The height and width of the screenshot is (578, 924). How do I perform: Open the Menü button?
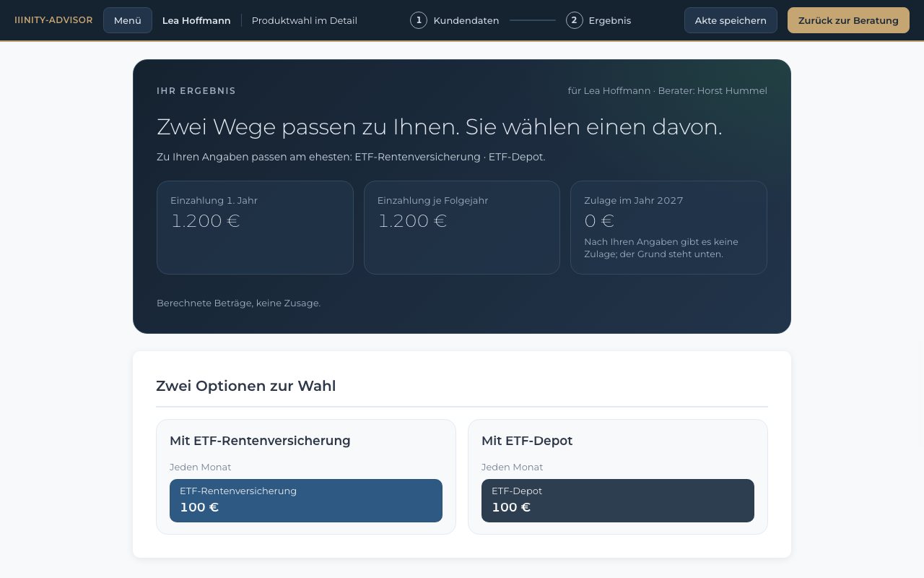[x=128, y=20]
